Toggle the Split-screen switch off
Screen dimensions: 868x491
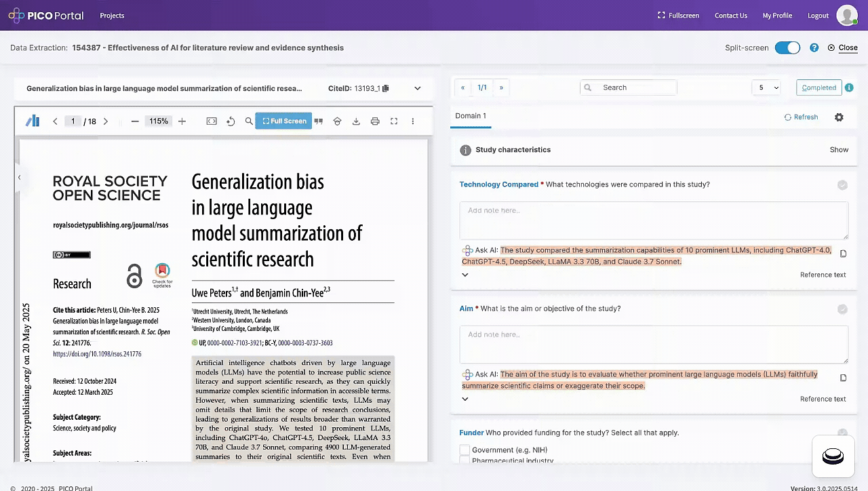(787, 48)
